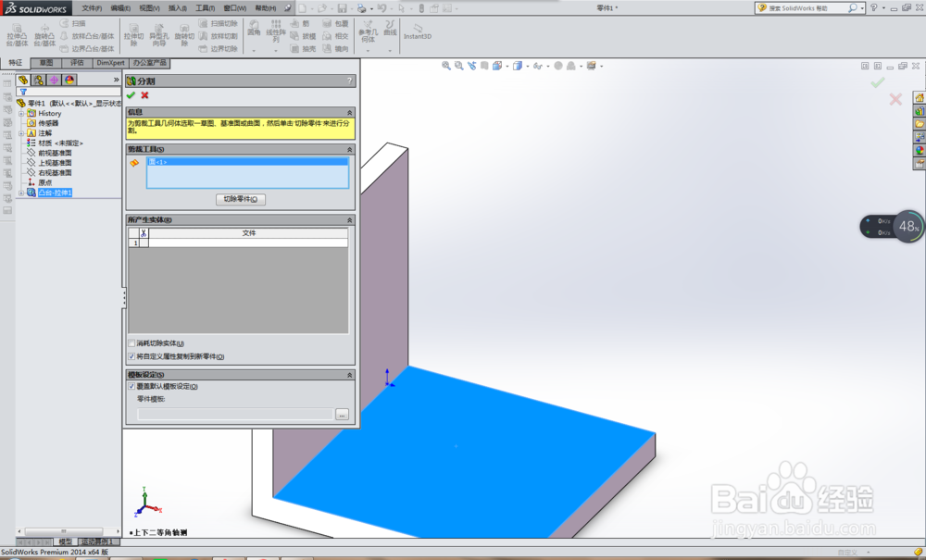Collapse the 剪裁工具 section
Viewport: 926px width, 560px height.
pyautogui.click(x=349, y=149)
